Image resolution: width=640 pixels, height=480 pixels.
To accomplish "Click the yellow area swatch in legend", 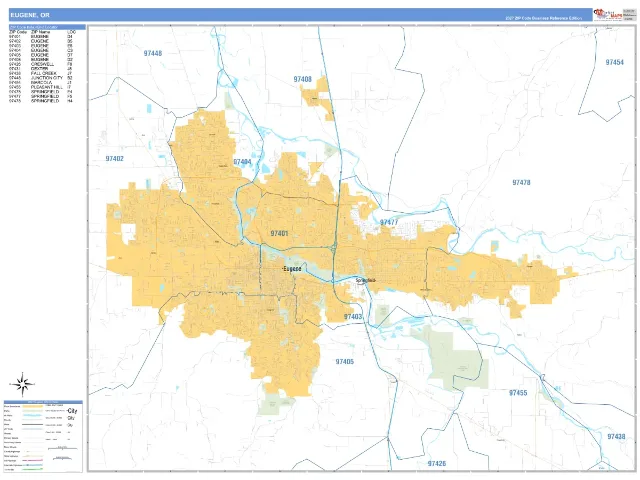I will tap(33, 407).
